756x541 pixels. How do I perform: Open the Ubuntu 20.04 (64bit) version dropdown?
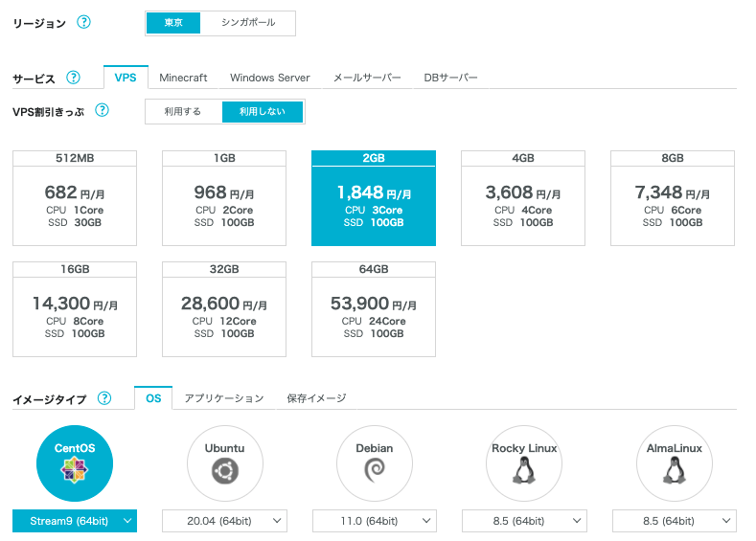(x=224, y=521)
